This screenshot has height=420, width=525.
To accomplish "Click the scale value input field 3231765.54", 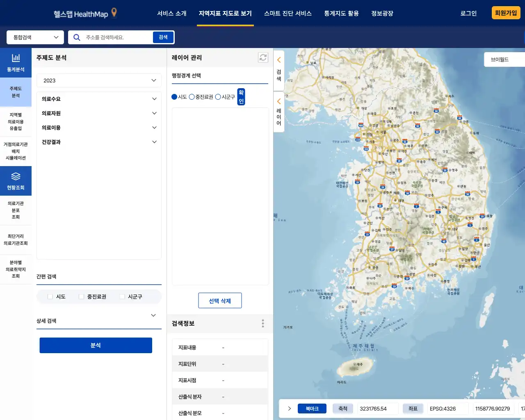I will coord(377,409).
